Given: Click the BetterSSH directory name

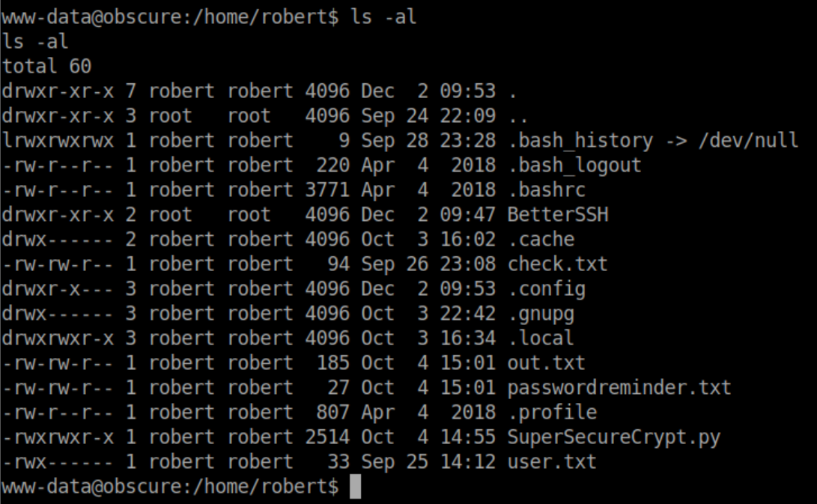Looking at the screenshot, I should (x=558, y=215).
